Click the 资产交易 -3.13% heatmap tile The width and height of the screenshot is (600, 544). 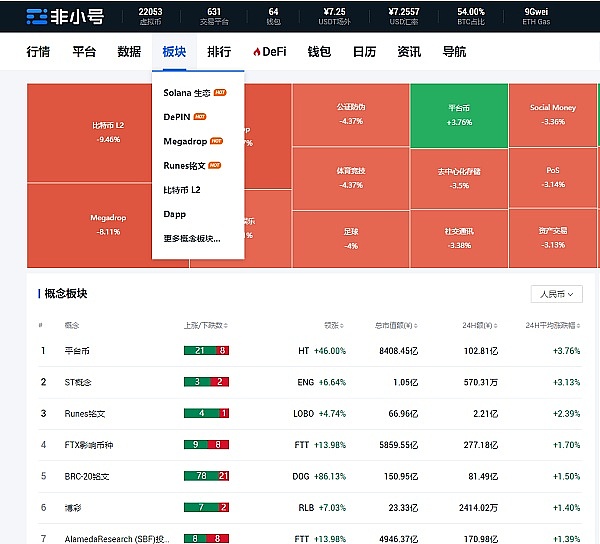(x=553, y=238)
